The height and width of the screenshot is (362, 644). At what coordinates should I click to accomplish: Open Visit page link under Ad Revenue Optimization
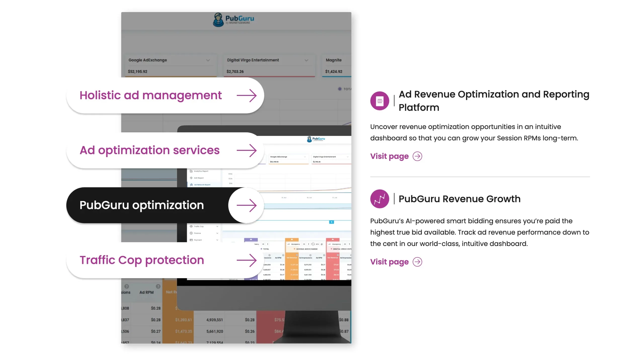click(x=389, y=156)
